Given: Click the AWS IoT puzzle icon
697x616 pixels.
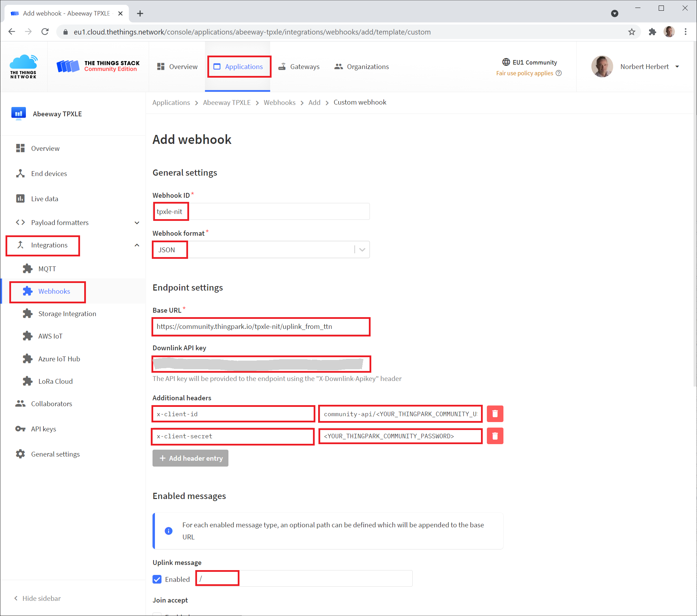Looking at the screenshot, I should 28,336.
